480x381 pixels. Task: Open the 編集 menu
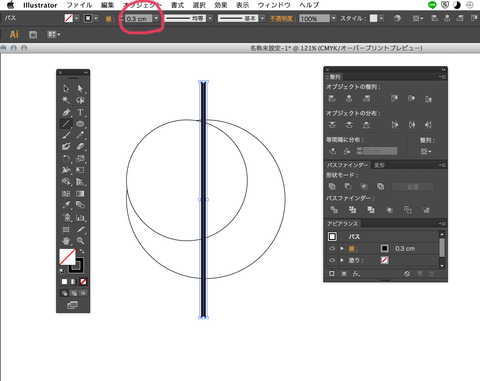(107, 5)
